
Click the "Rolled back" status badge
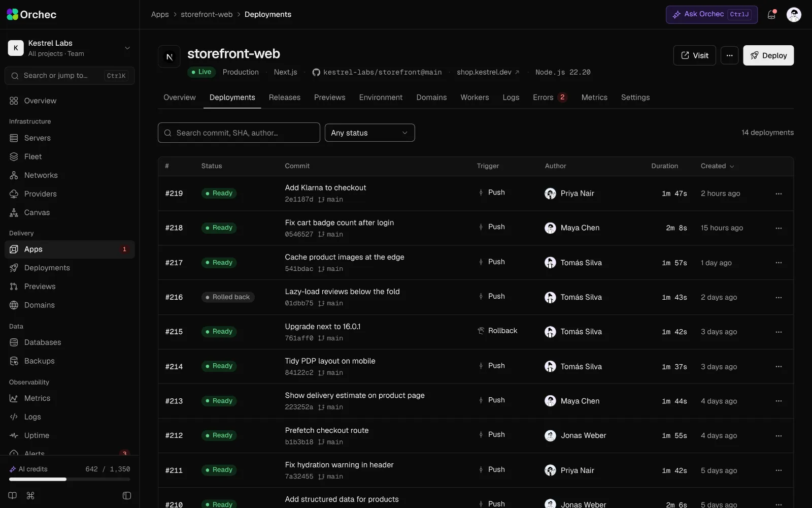[x=228, y=297]
